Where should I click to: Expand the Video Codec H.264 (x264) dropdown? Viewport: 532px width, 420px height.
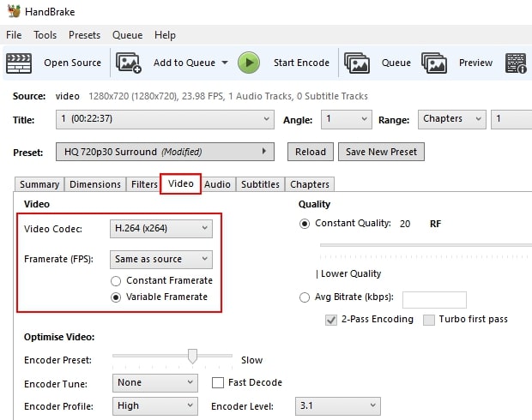pos(161,229)
